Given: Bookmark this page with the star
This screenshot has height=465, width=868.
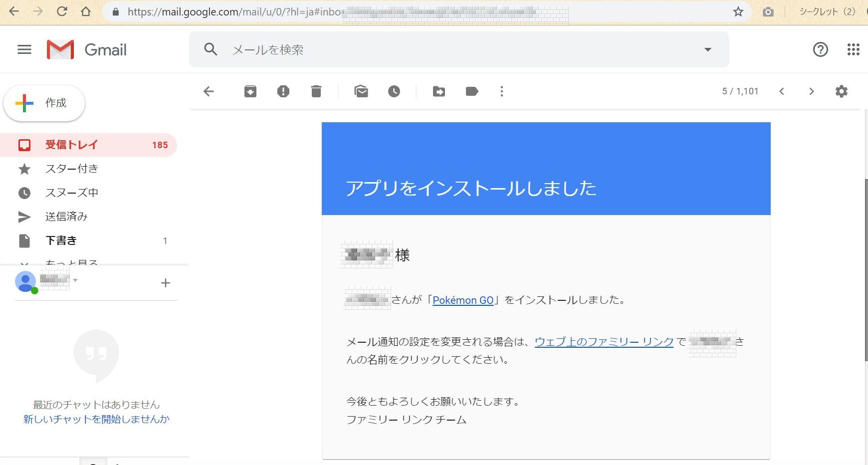Looking at the screenshot, I should [x=738, y=11].
